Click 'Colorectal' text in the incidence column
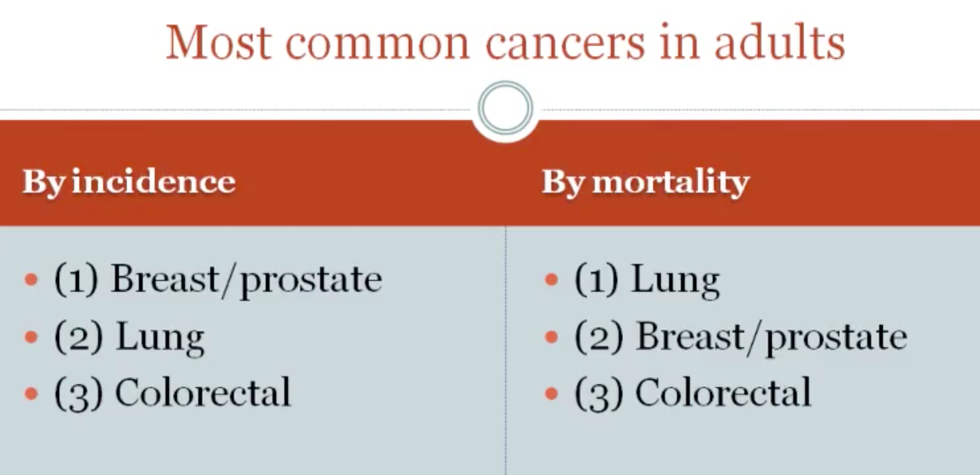 tap(203, 393)
